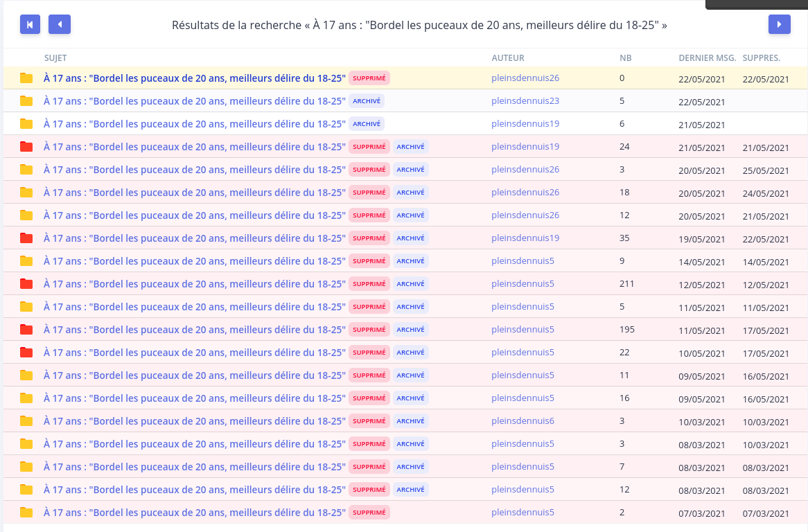This screenshot has height=532, width=808.
Task: Click last message date 14/05/2021
Action: pos(702,262)
